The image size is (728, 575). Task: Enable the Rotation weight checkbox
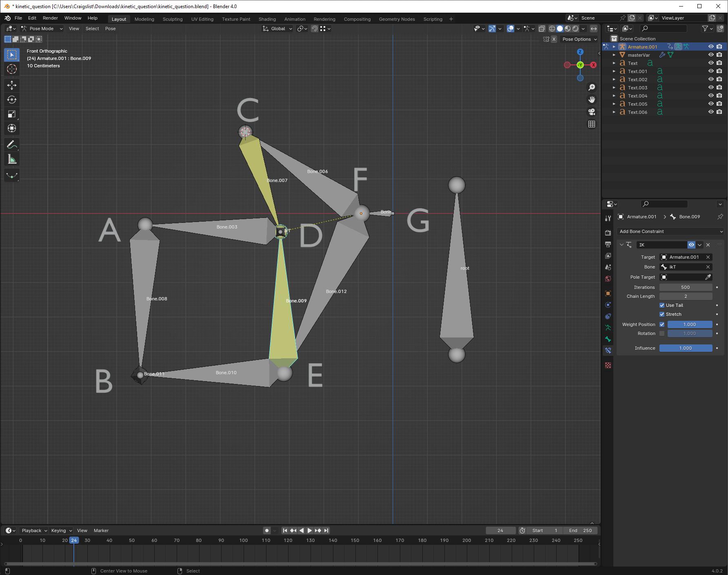pos(662,333)
